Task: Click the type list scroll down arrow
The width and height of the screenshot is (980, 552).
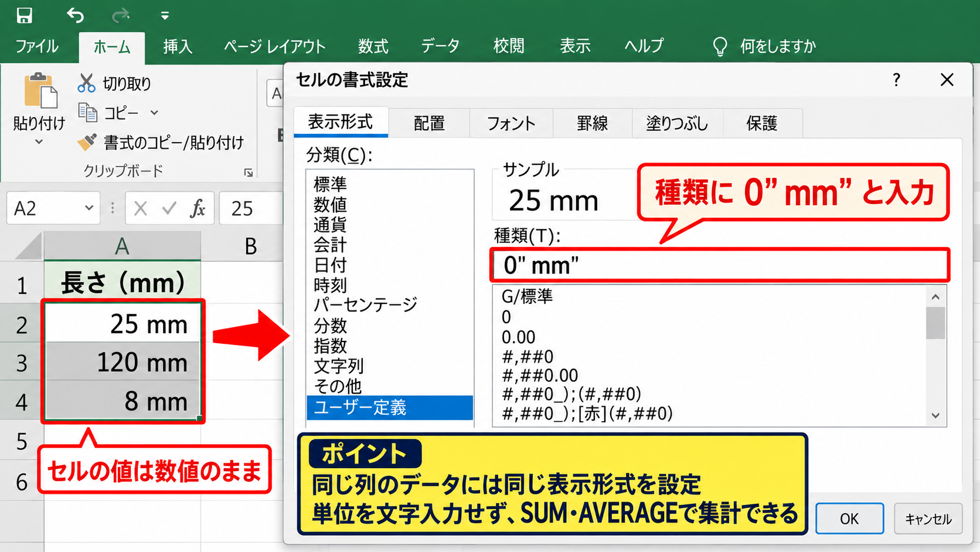Action: (935, 415)
